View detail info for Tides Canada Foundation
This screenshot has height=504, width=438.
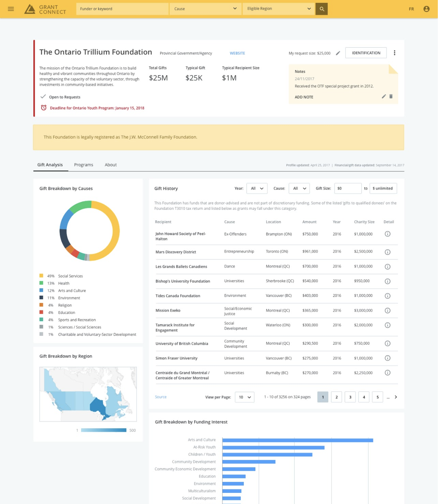pos(387,296)
